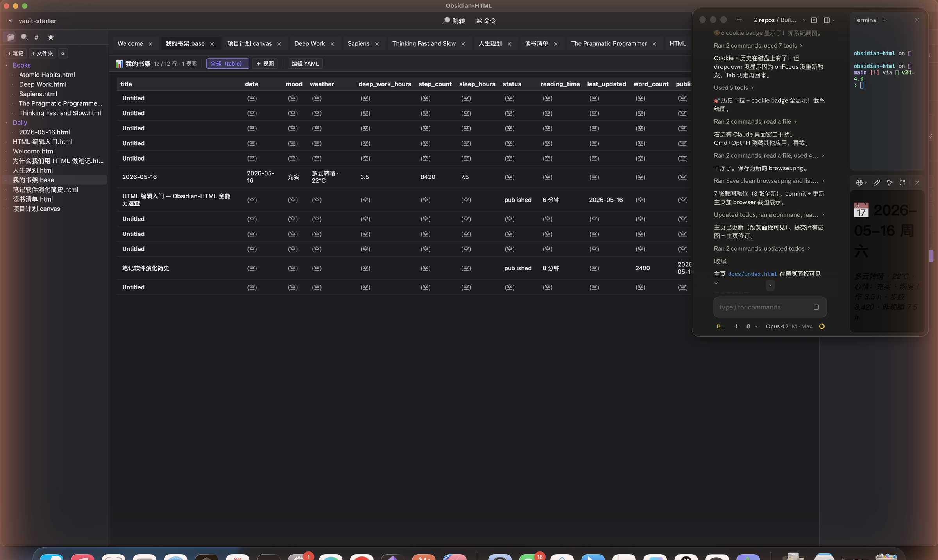The width and height of the screenshot is (938, 560).
Task: Close the Sapiens tab
Action: coord(377,44)
